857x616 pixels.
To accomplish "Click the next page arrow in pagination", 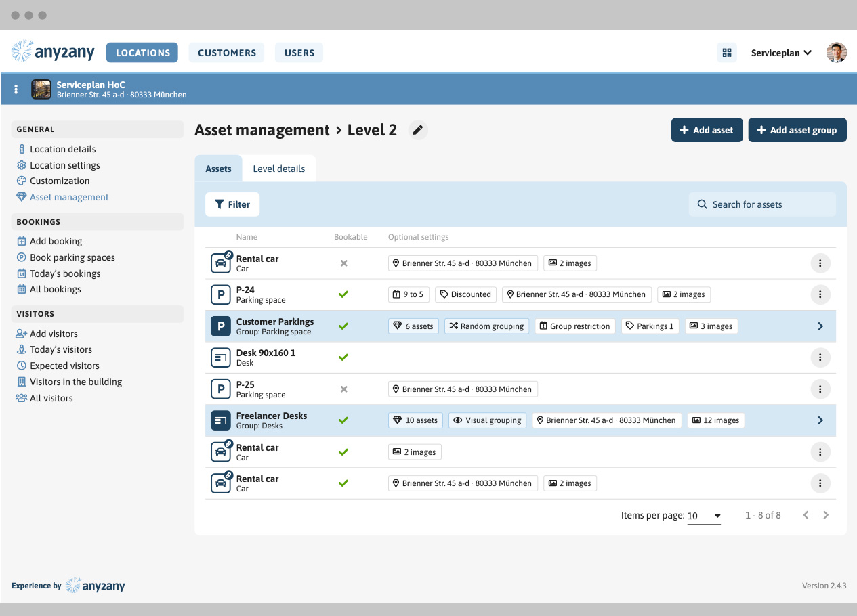I will pyautogui.click(x=826, y=515).
